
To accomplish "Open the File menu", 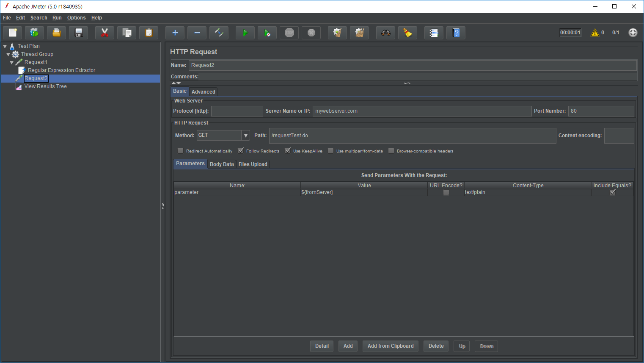I will 7,18.
